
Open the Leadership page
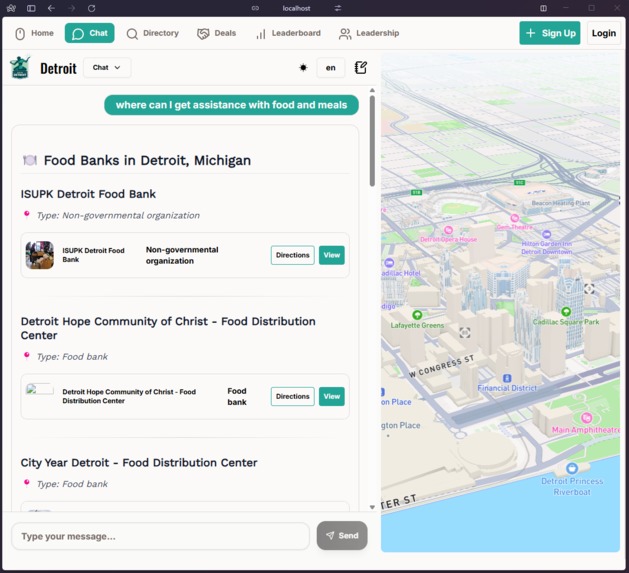(369, 33)
